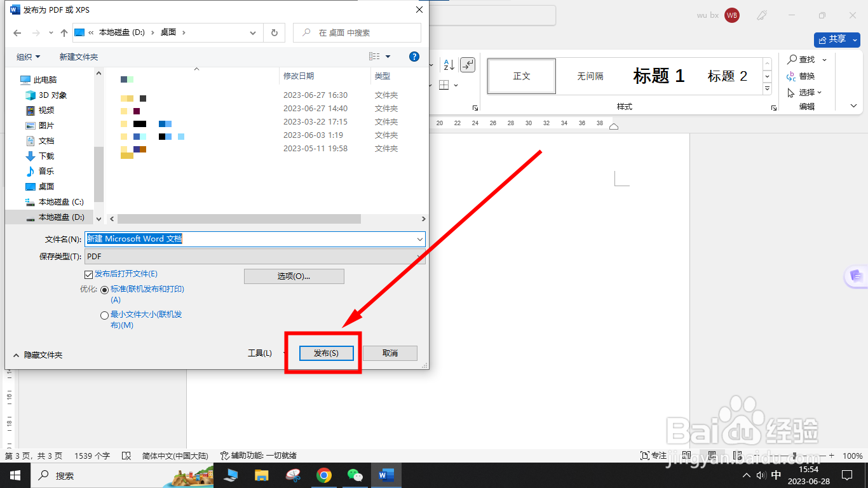The image size is (868, 488).
Task: Open Windows Start menu
Action: tap(15, 475)
